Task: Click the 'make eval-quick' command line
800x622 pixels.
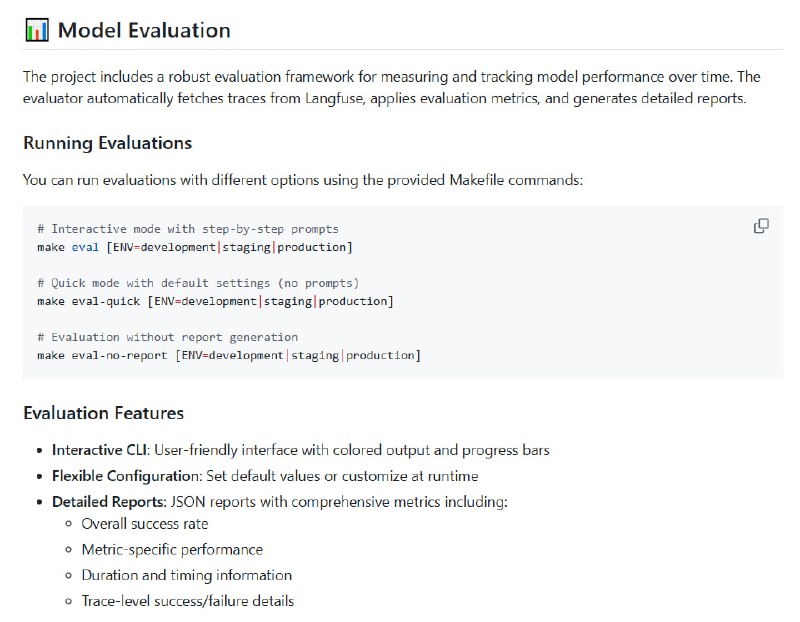Action: (215, 301)
